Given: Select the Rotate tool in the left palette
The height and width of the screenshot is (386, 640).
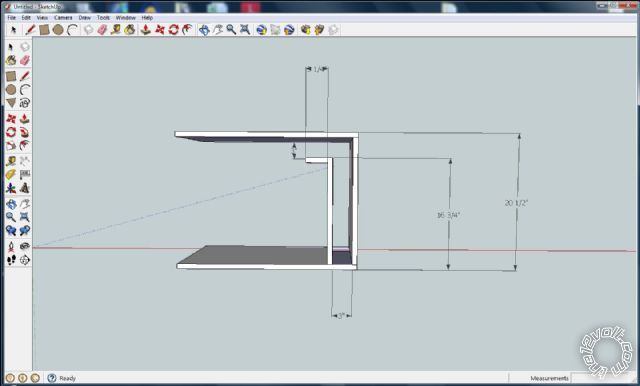Looking at the screenshot, I should pos(11,132).
